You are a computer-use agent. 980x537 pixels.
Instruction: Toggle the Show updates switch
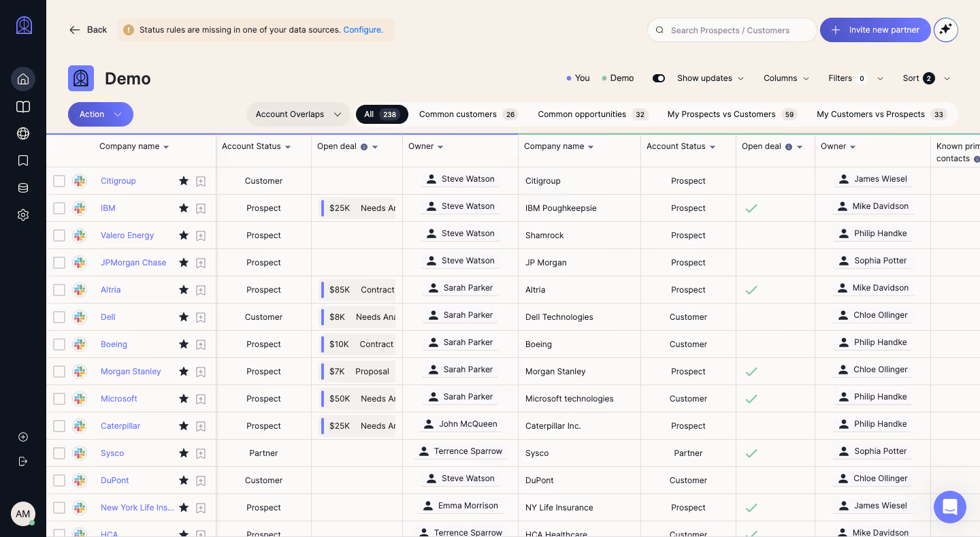[x=659, y=78]
